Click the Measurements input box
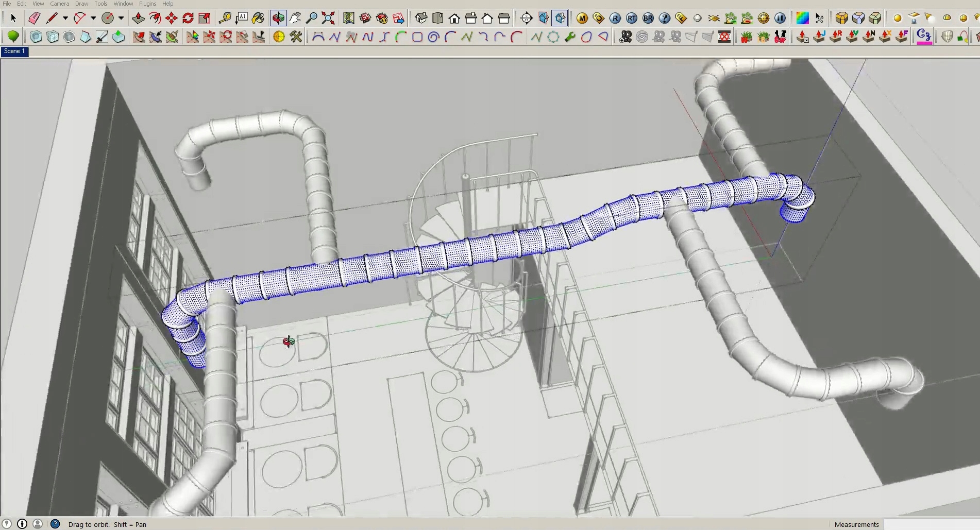The image size is (980, 530). (931, 524)
